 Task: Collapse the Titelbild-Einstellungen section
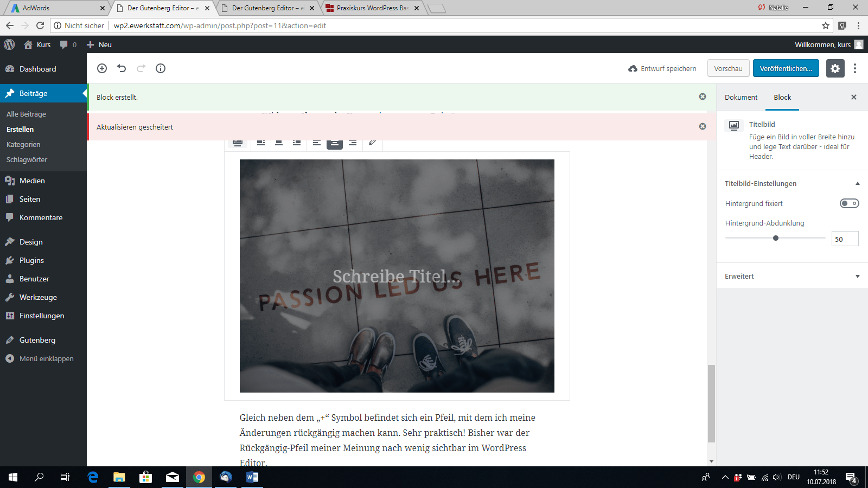(792, 183)
